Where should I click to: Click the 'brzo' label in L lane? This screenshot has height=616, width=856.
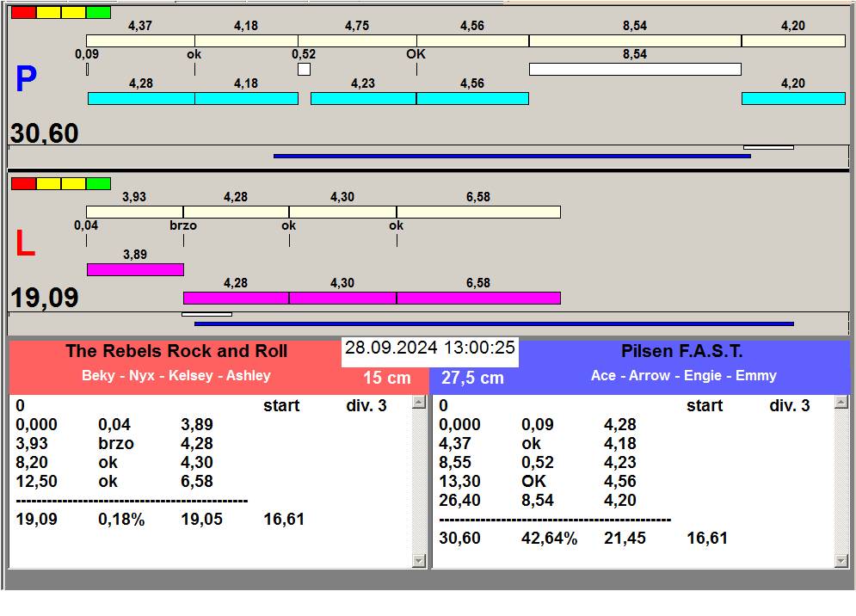(x=183, y=225)
